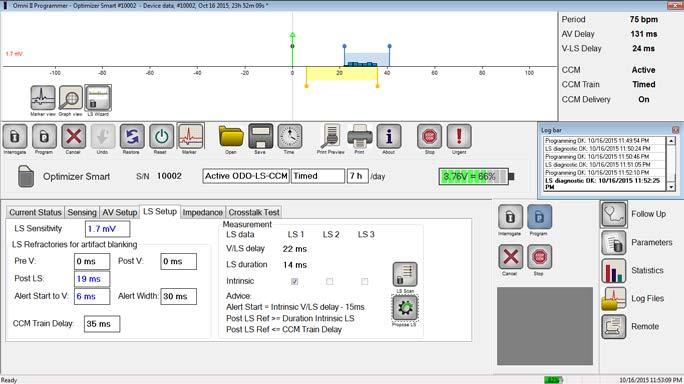Open the Post LS 19 ms value selector
Screen dimensions: 684x384
pos(92,279)
